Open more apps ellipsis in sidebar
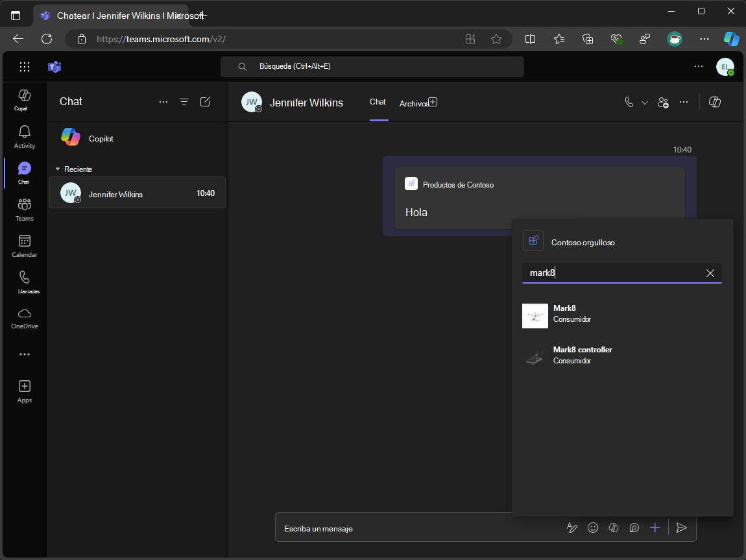The width and height of the screenshot is (746, 560). point(24,354)
